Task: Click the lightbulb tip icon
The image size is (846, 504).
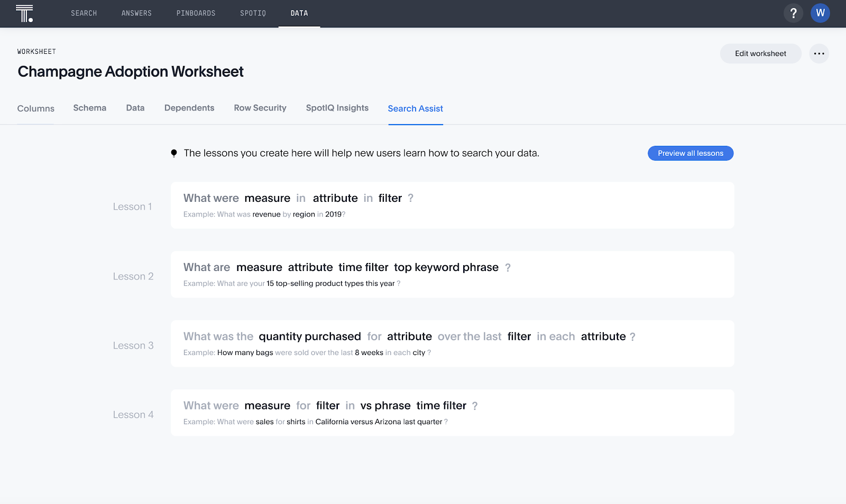Action: click(174, 153)
